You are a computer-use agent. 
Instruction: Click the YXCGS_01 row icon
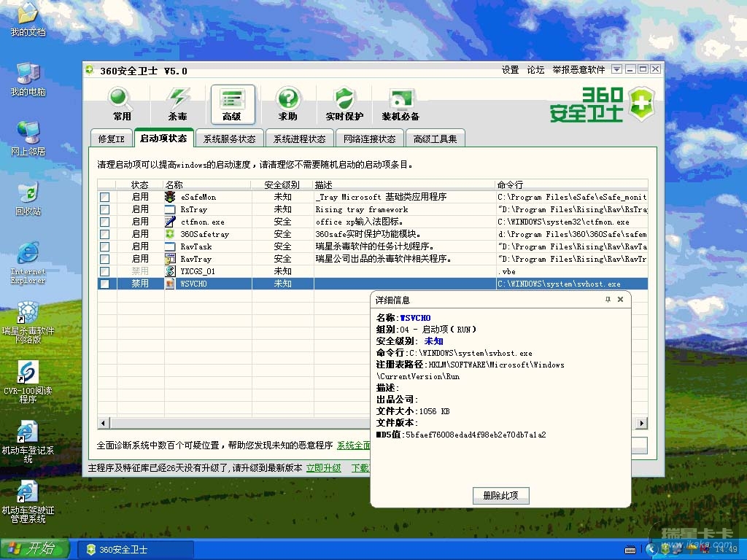coord(170,271)
